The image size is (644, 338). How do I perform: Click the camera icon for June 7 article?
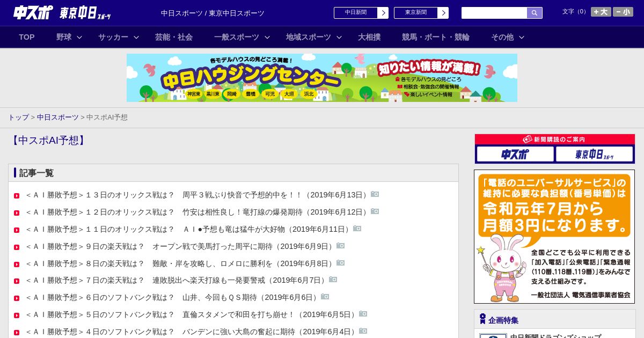[333, 280]
